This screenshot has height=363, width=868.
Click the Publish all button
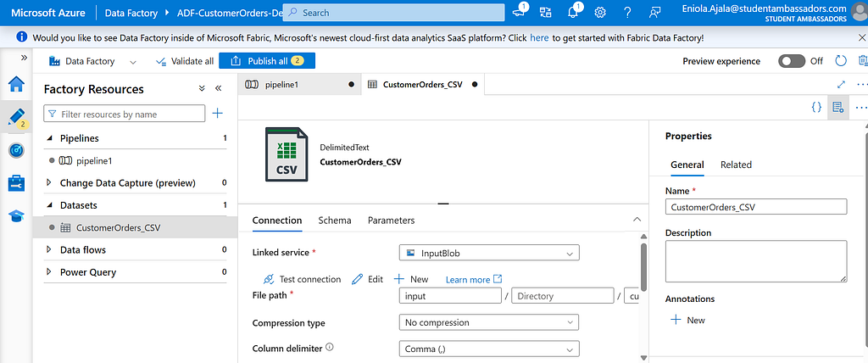(267, 61)
